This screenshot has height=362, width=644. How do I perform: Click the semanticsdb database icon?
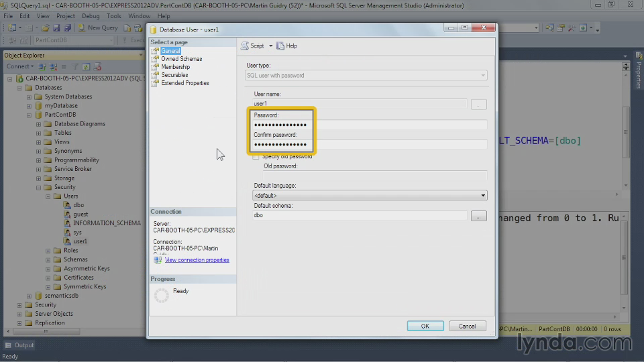click(39, 296)
